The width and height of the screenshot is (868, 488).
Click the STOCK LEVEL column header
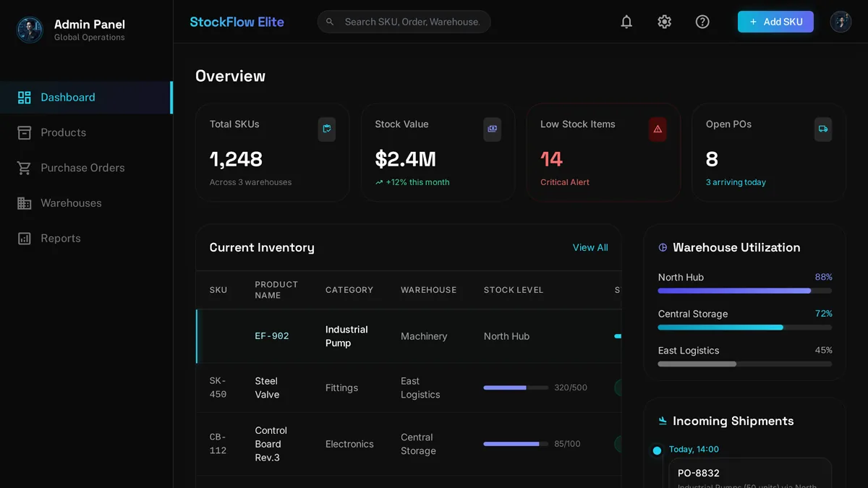pyautogui.click(x=514, y=290)
